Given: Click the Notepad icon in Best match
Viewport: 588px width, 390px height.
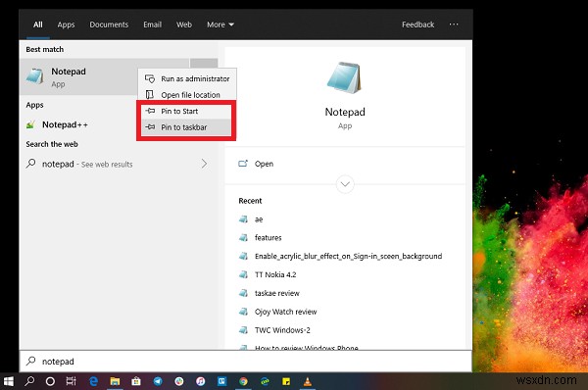Looking at the screenshot, I should pos(35,76).
